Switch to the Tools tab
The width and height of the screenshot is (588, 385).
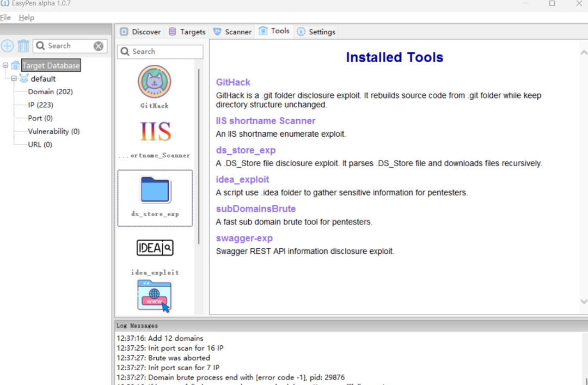274,31
